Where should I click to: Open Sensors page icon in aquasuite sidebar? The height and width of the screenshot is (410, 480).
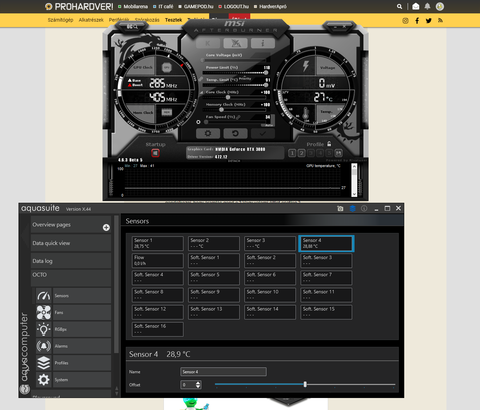pyautogui.click(x=44, y=296)
